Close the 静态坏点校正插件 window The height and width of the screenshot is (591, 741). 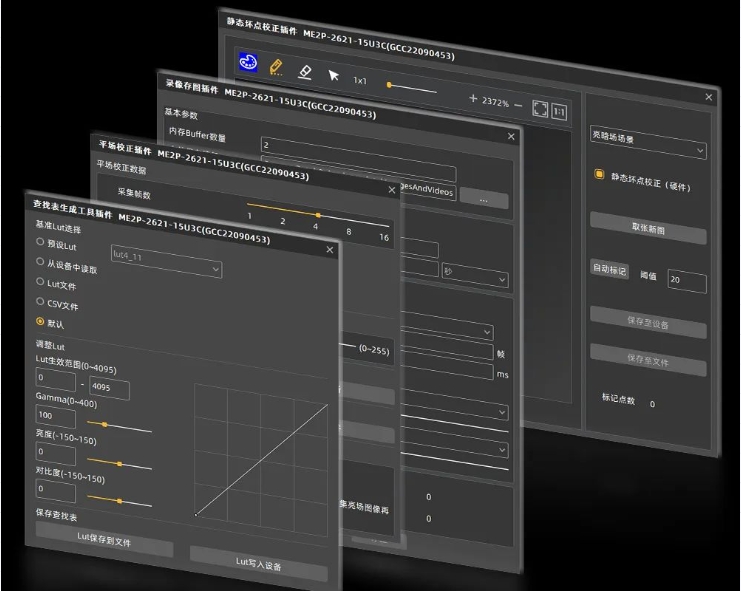[x=708, y=97]
